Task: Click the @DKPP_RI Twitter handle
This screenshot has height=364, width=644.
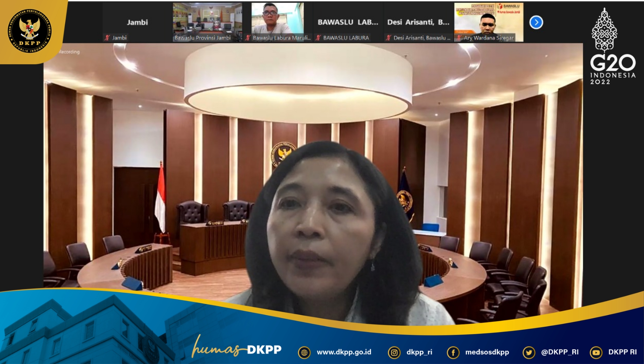Action: click(560, 352)
